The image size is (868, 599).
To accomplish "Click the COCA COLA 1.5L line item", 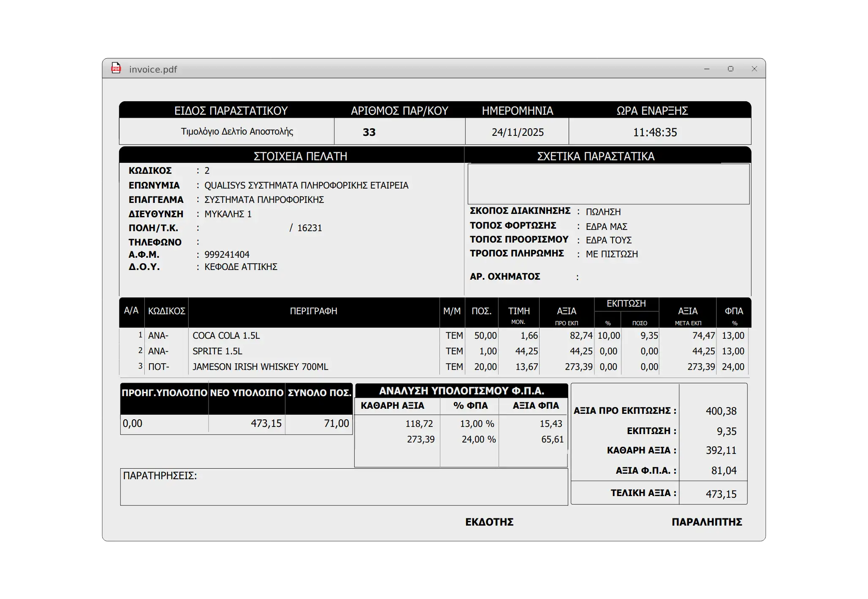I will tap(226, 336).
